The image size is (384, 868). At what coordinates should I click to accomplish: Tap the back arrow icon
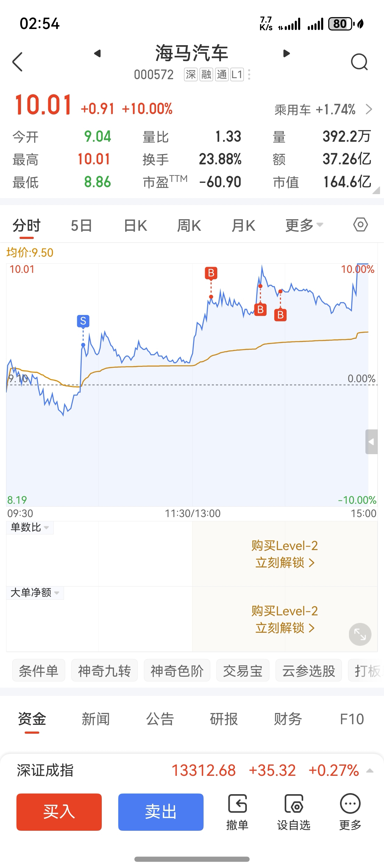click(x=17, y=62)
